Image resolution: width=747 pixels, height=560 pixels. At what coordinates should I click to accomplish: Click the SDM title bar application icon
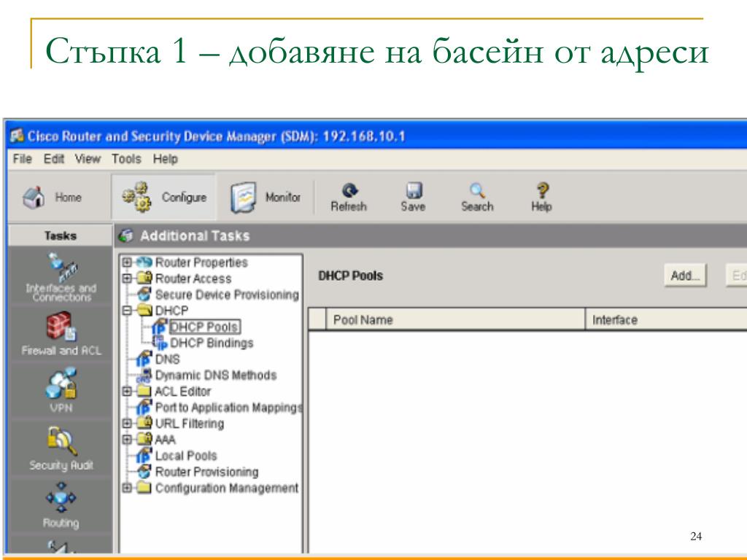click(x=17, y=136)
